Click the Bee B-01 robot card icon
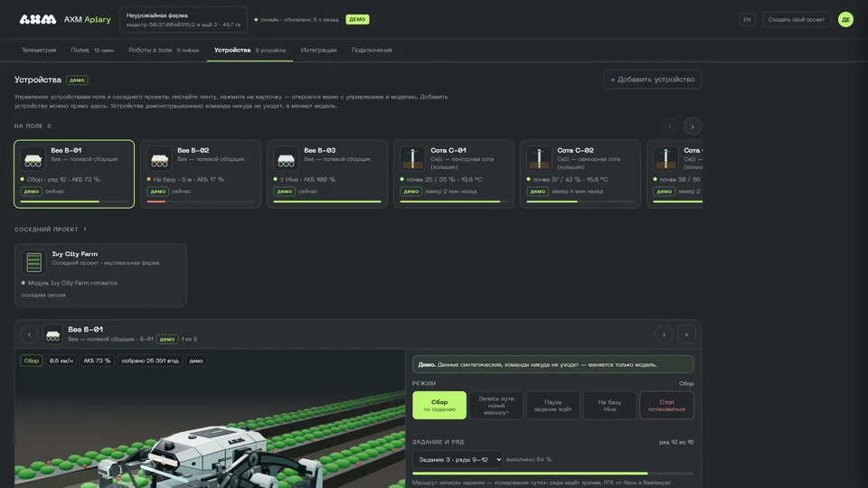 pos(33,159)
